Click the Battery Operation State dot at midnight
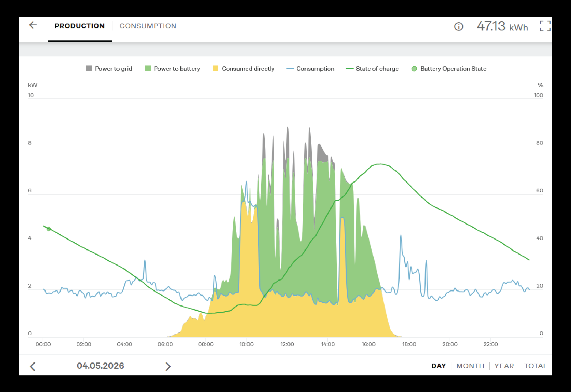This screenshot has width=571, height=392. point(49,229)
